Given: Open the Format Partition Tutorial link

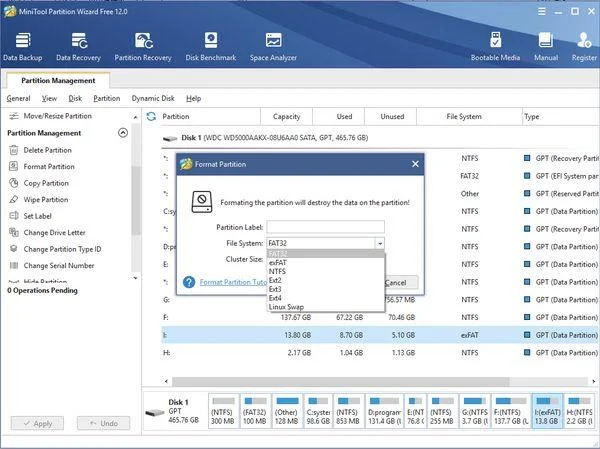Looking at the screenshot, I should [233, 282].
